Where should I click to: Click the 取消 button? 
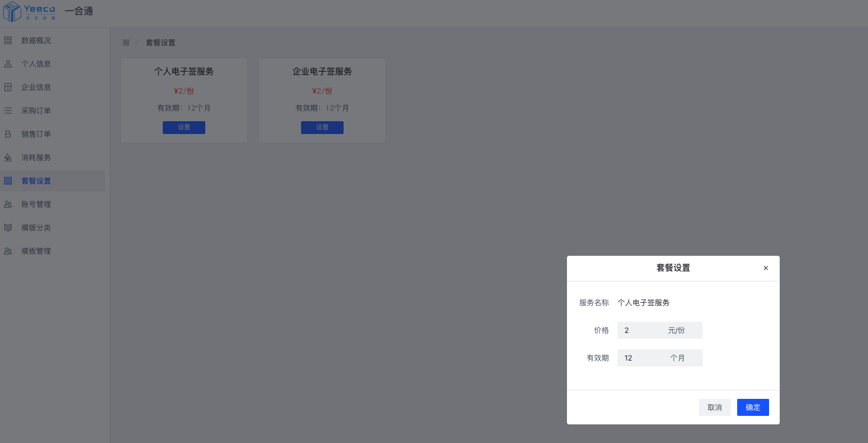coord(715,407)
